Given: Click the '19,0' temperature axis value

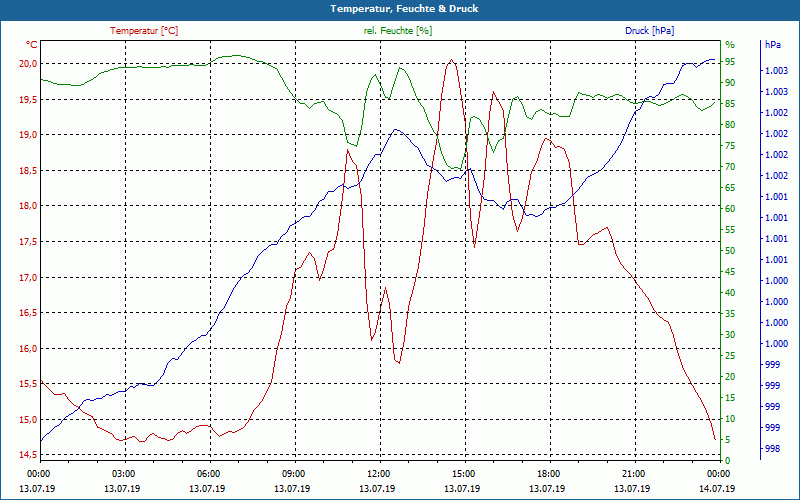Looking at the screenshot, I should [x=29, y=135].
